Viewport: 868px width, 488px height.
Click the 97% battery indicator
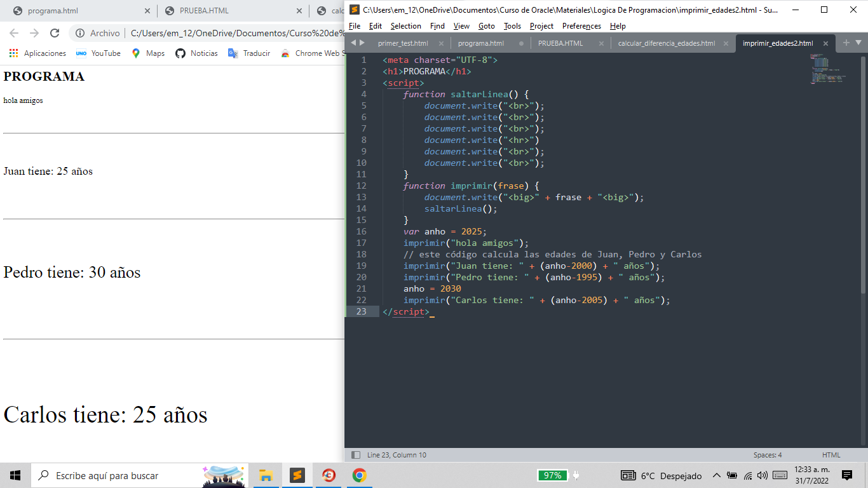[552, 475]
